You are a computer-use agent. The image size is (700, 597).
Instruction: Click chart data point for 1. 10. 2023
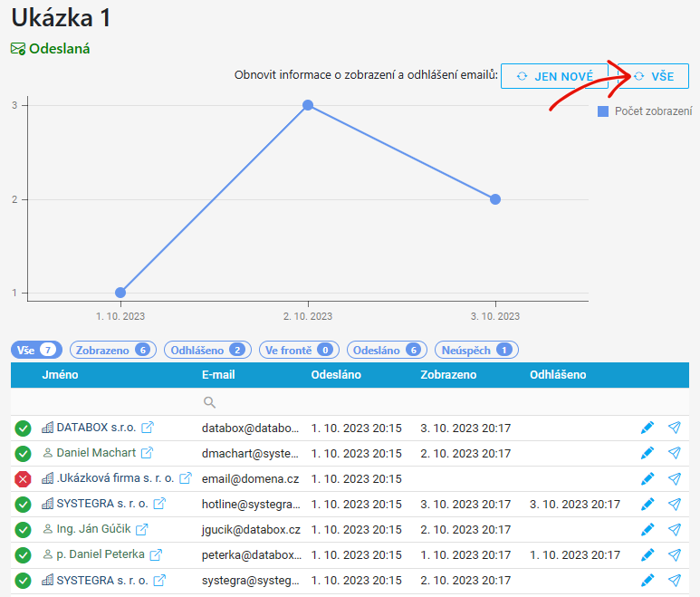(120, 293)
